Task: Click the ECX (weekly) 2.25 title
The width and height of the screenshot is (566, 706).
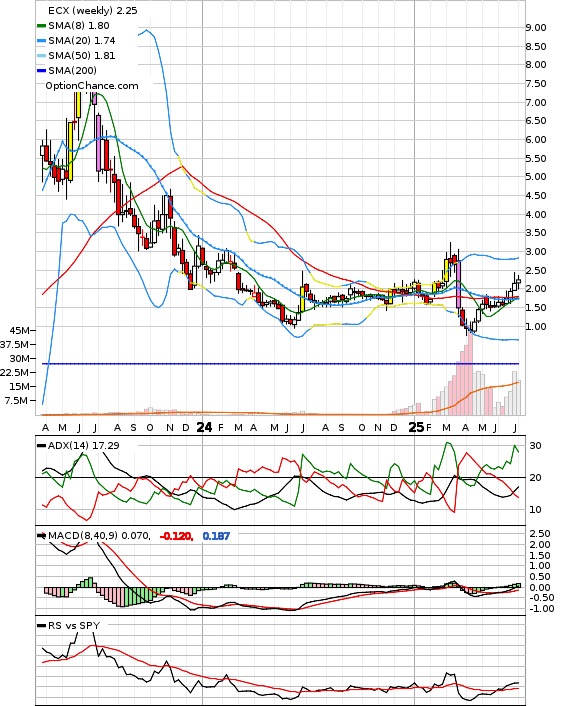Action: point(92,10)
